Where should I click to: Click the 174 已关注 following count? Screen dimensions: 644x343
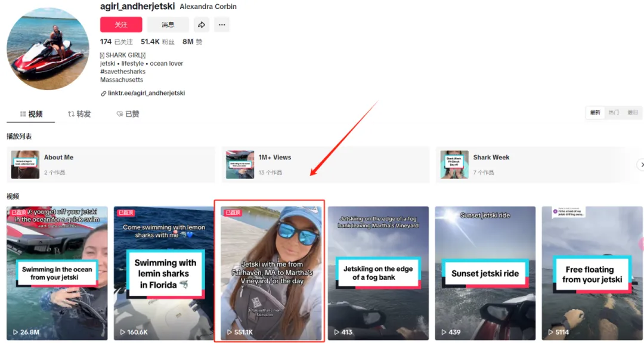pyautogui.click(x=116, y=42)
